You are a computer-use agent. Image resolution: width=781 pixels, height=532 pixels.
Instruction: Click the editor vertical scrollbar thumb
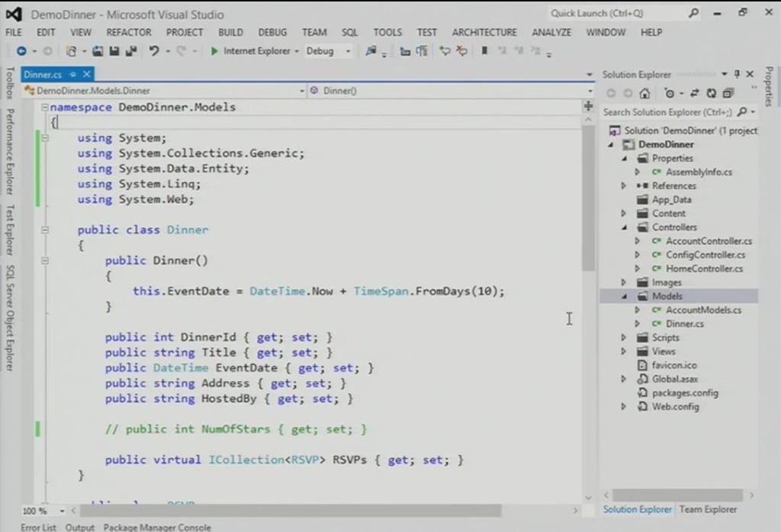pos(588,197)
